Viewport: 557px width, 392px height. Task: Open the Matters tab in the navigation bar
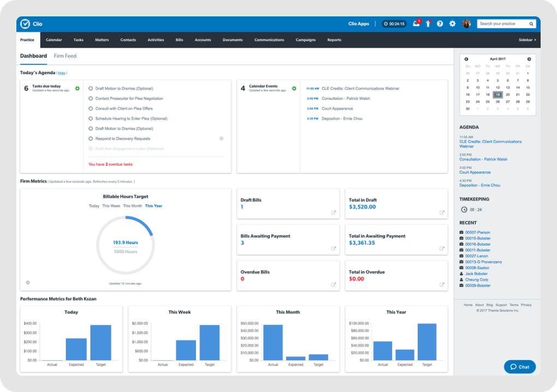coord(102,39)
